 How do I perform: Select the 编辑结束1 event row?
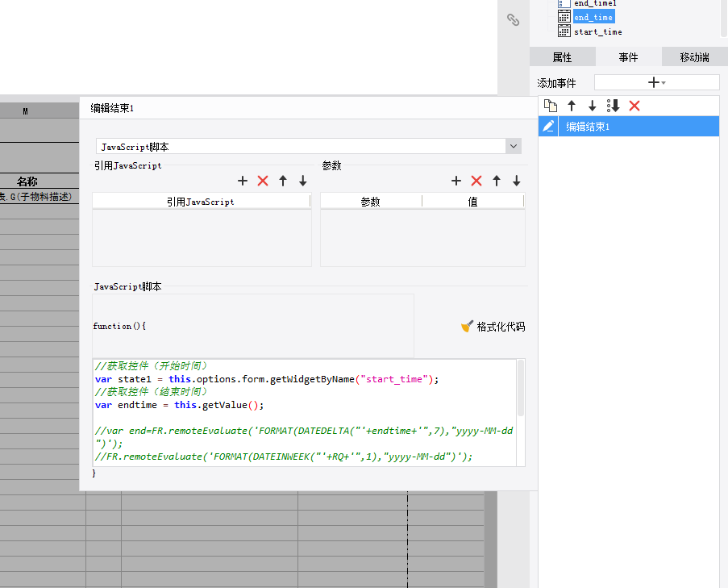click(x=629, y=127)
